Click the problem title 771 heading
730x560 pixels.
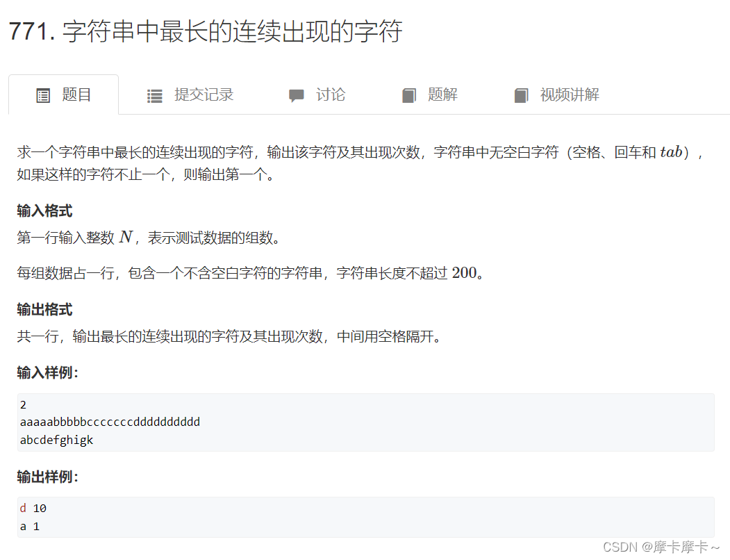coord(206,32)
